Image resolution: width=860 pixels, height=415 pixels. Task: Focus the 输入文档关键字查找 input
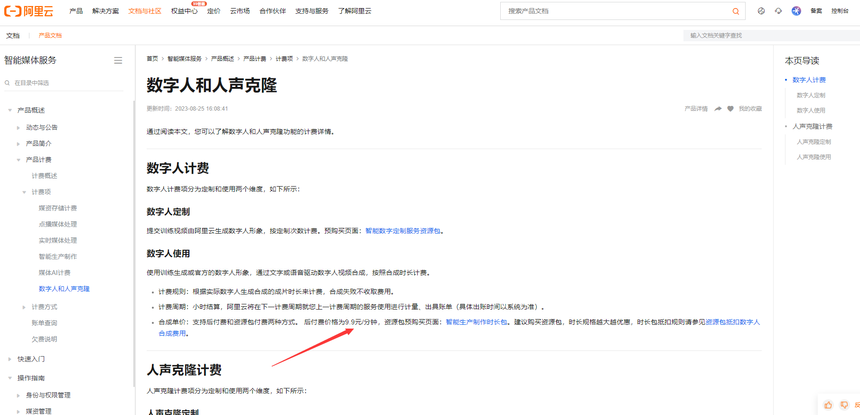[x=772, y=35]
